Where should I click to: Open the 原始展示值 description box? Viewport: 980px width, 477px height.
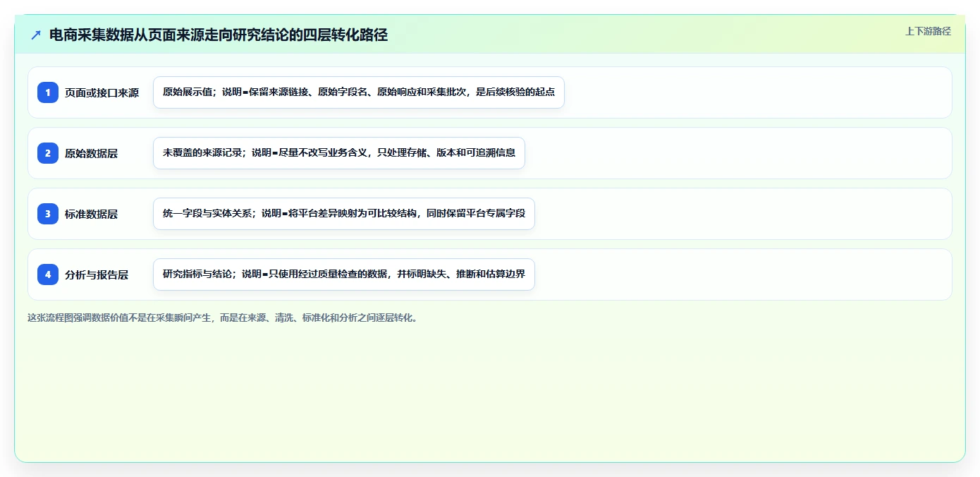click(359, 92)
